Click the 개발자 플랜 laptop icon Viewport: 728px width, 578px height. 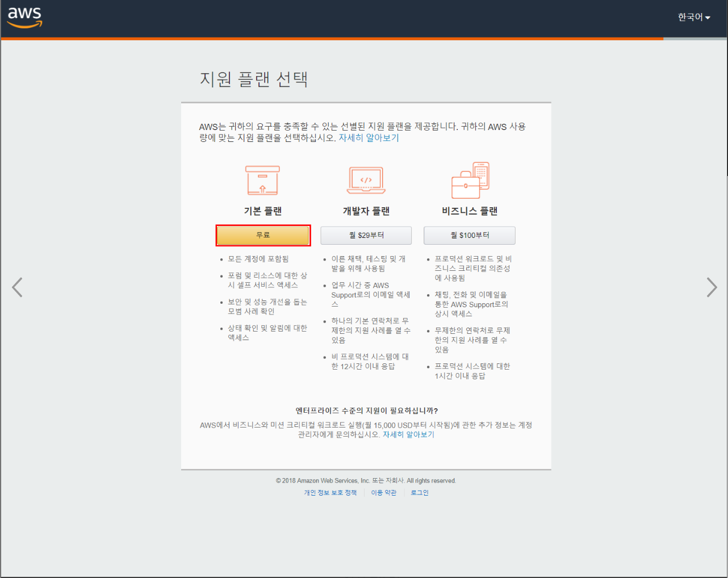point(366,181)
